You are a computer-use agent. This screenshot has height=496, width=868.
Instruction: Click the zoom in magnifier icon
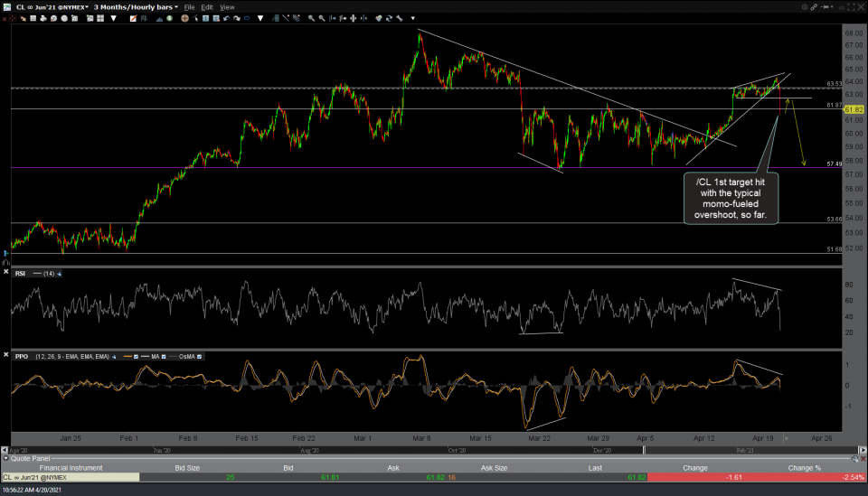[309, 17]
